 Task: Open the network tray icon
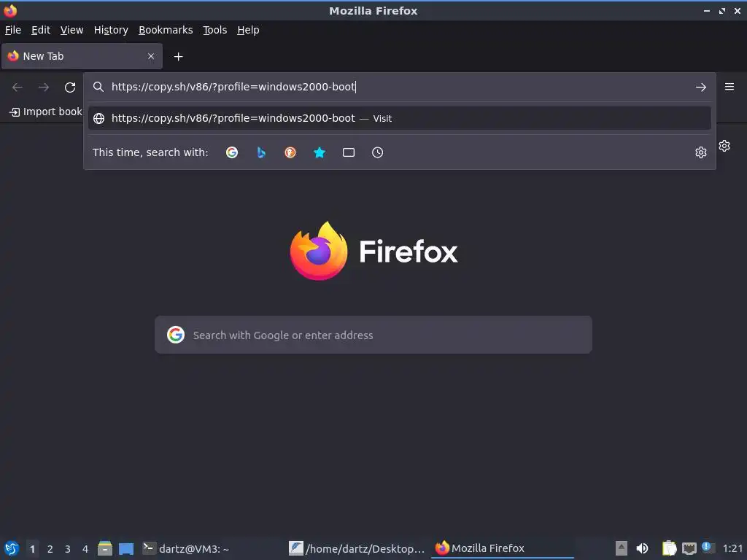pos(689,548)
